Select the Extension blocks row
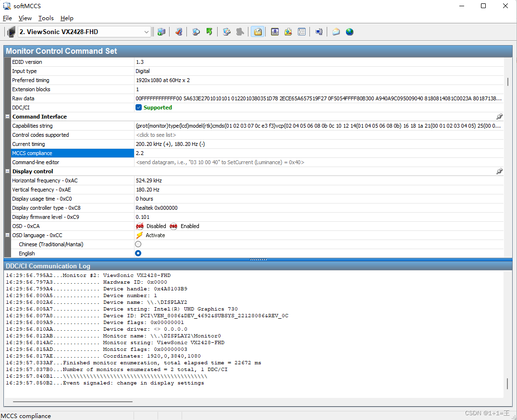Screen dimensions: 517x420 click(257, 89)
